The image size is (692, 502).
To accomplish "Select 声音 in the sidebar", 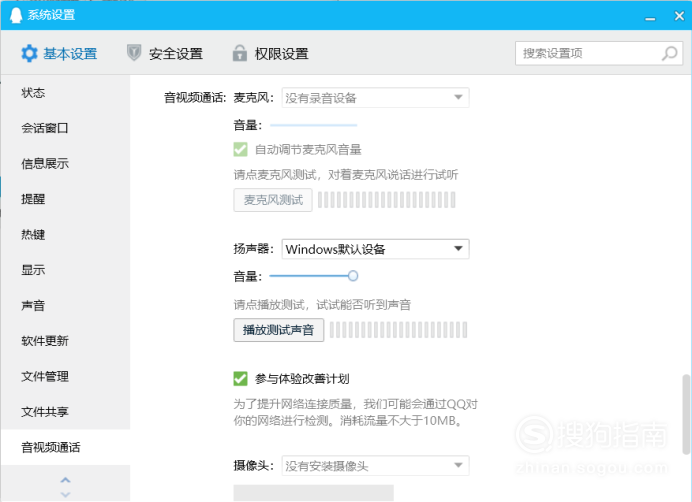I will (x=65, y=306).
